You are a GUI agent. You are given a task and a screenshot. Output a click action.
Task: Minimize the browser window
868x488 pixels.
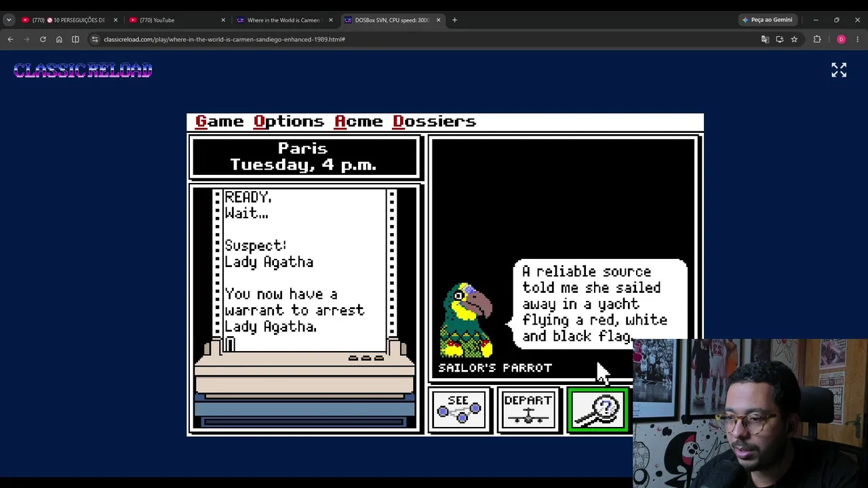tap(816, 20)
